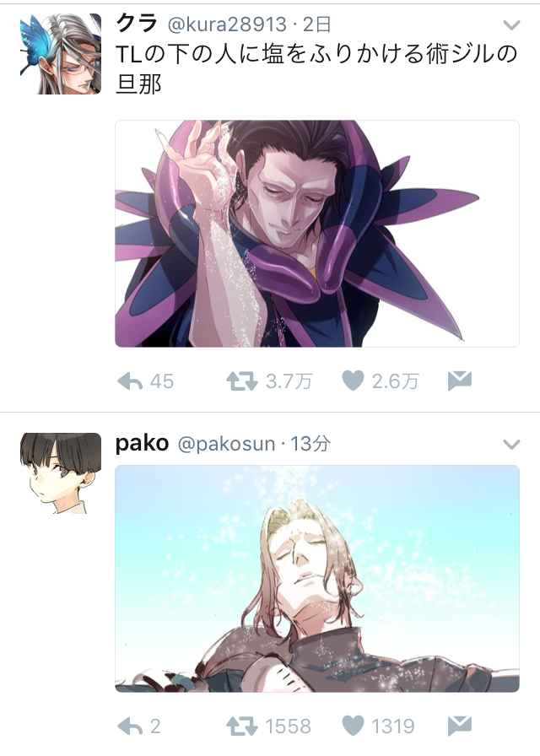This screenshot has height=756, width=540.
Task: Reply to pako's tweet
Action: [x=130, y=726]
